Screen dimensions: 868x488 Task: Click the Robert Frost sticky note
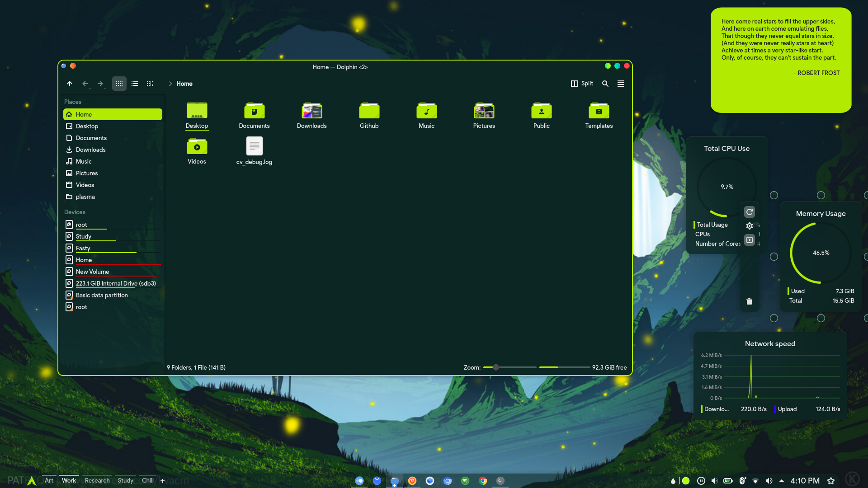pyautogui.click(x=781, y=60)
